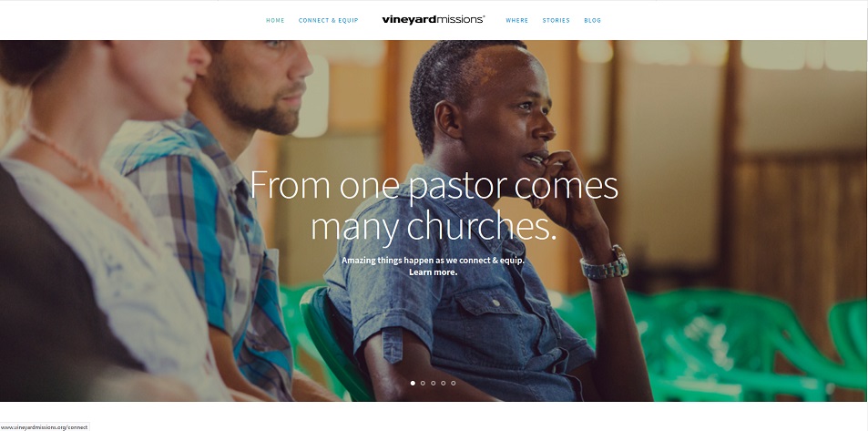Screen dimensions: 868x431
Task: Visit the BLOG link in the header
Action: [592, 20]
